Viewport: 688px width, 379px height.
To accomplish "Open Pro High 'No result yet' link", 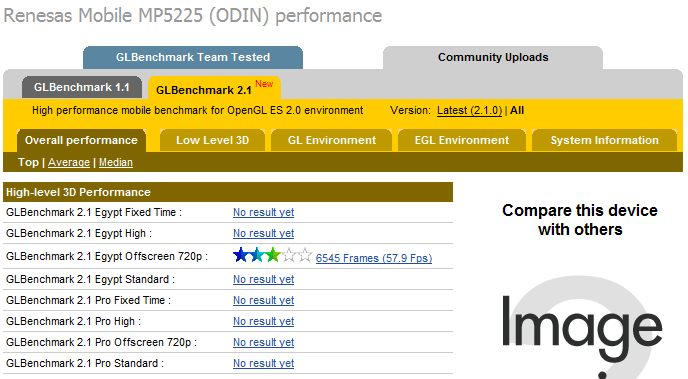I will pyautogui.click(x=263, y=322).
